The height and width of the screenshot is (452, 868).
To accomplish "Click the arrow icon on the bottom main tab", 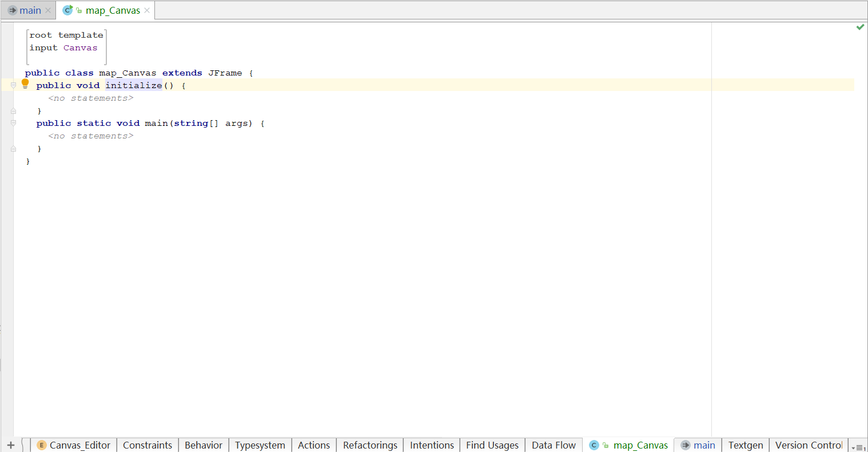I will (684, 445).
